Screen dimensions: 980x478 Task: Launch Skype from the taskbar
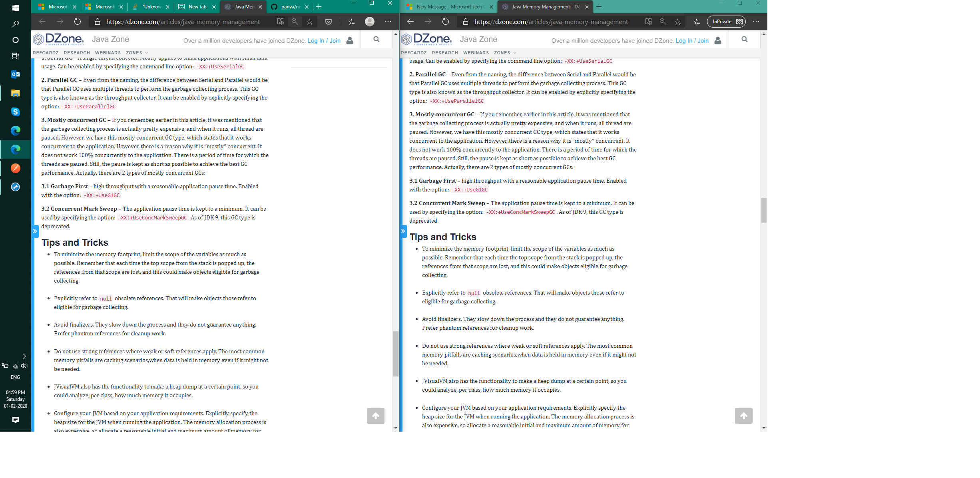tap(16, 112)
